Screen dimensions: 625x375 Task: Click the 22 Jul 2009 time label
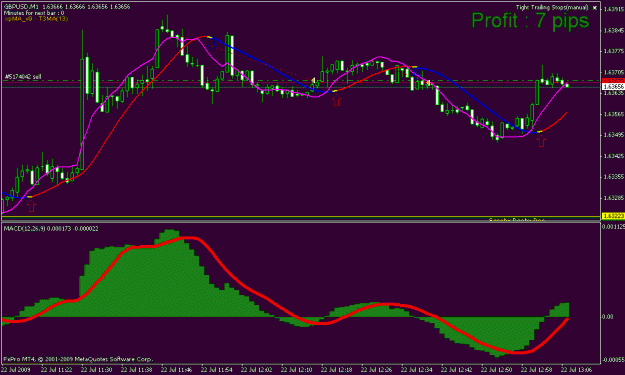tap(16, 370)
